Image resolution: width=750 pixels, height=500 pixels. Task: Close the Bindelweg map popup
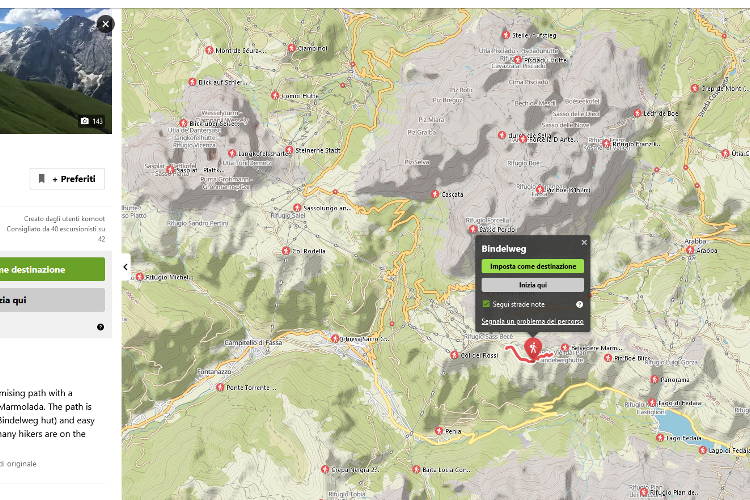point(584,243)
